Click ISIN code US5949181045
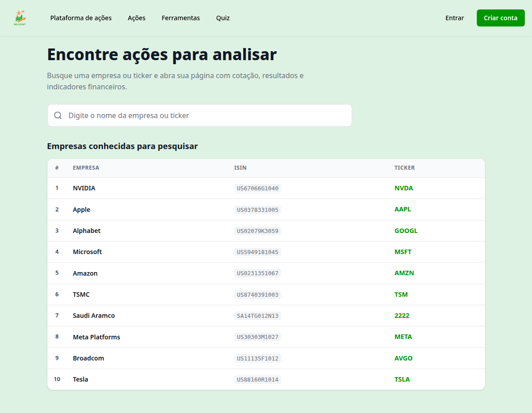 258,252
